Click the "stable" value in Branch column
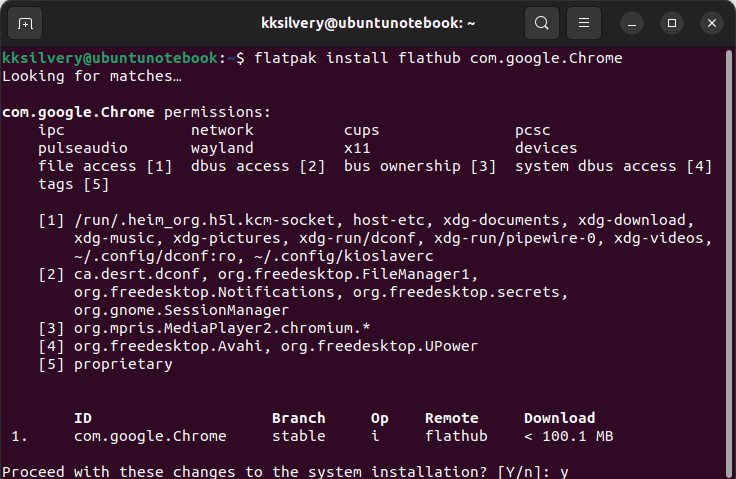Screen dimensions: 736x479 coord(298,436)
